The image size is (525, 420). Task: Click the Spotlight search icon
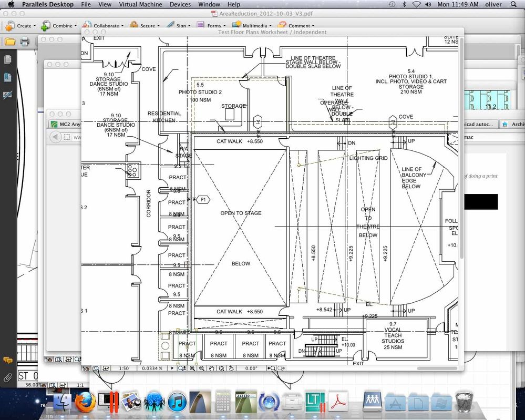(513, 4)
